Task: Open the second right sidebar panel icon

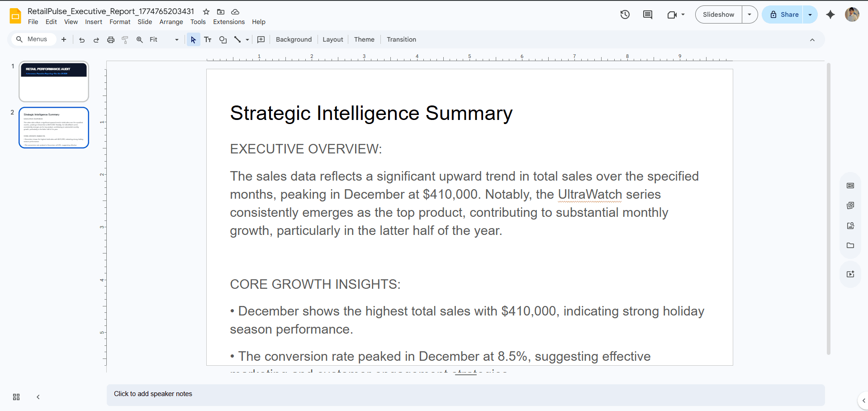Action: 850,205
